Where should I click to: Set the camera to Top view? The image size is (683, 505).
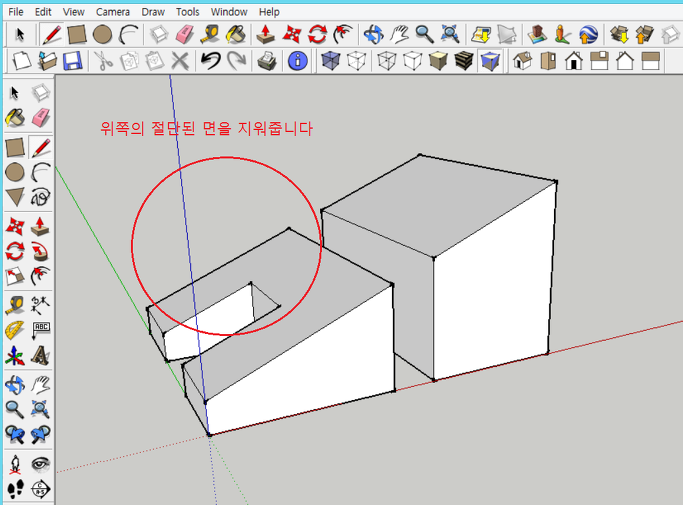548,61
